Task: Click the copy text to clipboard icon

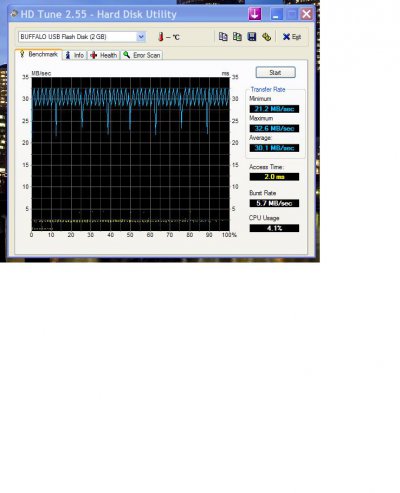Action: 223,37
